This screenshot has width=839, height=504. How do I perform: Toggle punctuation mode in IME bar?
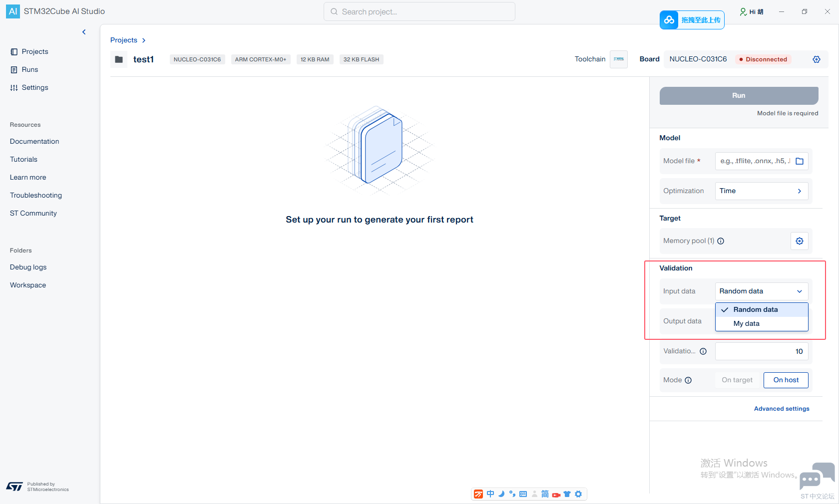pos(512,494)
